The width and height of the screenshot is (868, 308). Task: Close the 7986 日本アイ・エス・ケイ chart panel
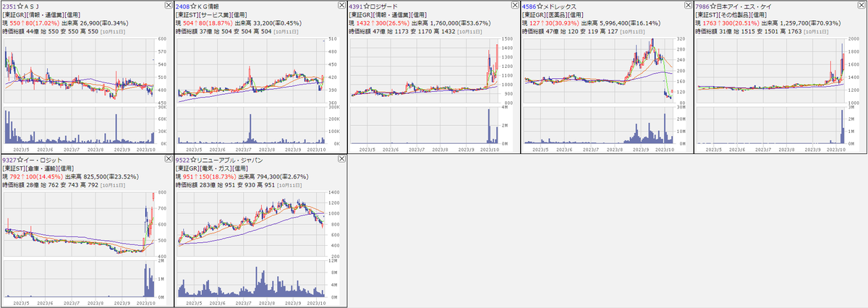click(x=860, y=4)
